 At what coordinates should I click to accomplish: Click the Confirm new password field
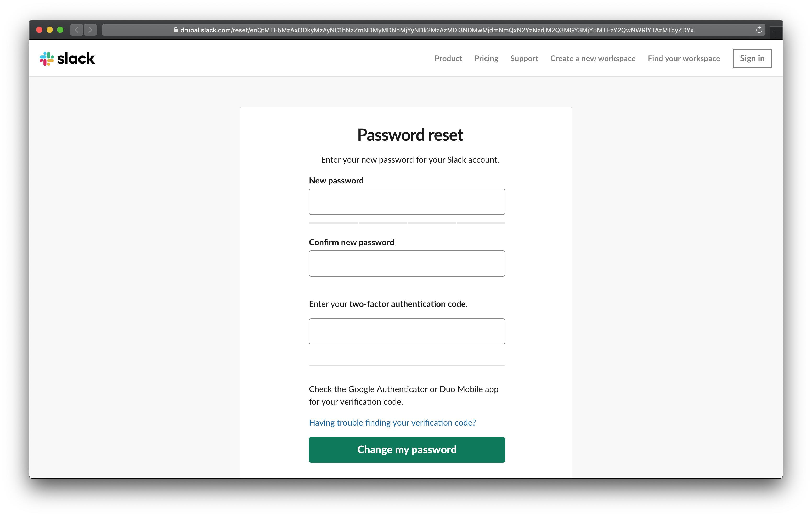[x=407, y=263]
